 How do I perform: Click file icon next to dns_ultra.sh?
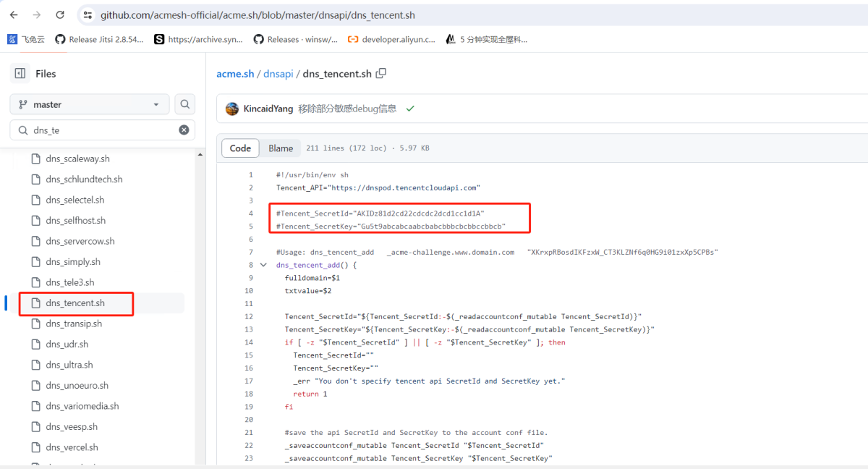coord(35,365)
